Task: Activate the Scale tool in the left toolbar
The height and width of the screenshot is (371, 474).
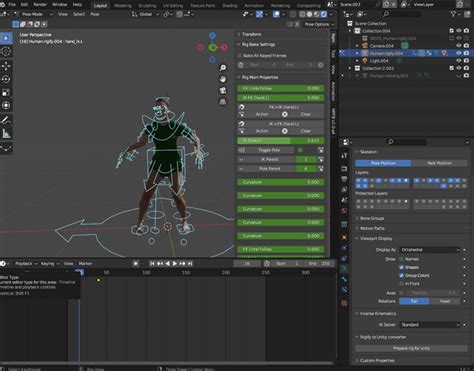Action: click(6, 92)
